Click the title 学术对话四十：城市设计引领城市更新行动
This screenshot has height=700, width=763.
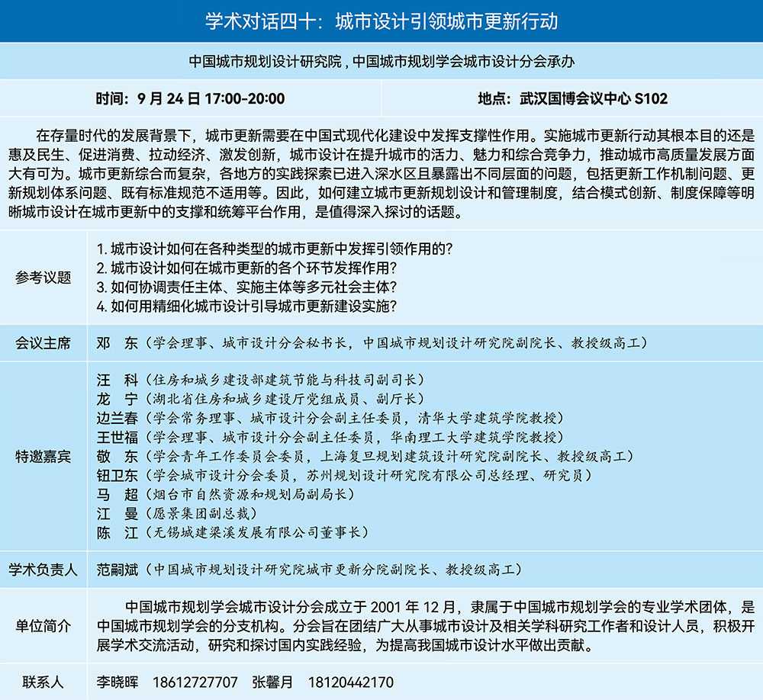381,22
